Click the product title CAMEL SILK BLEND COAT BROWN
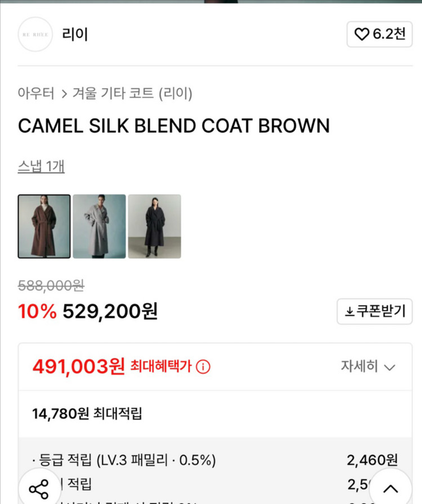This screenshot has height=504, width=422. coord(174,126)
